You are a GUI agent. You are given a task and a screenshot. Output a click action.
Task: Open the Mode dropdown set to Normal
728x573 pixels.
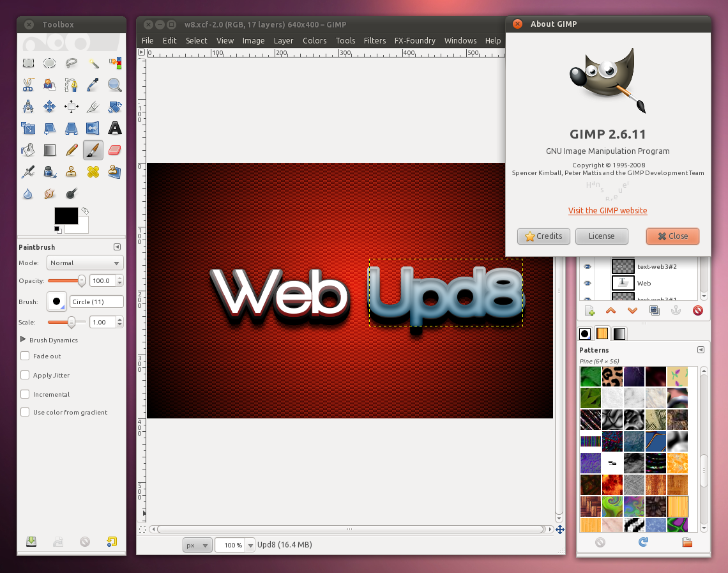(85, 263)
